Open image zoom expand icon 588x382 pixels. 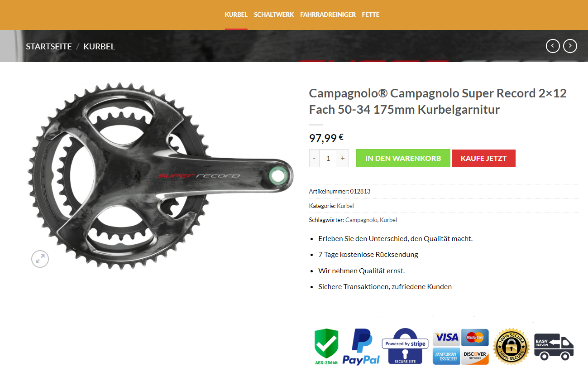(40, 259)
